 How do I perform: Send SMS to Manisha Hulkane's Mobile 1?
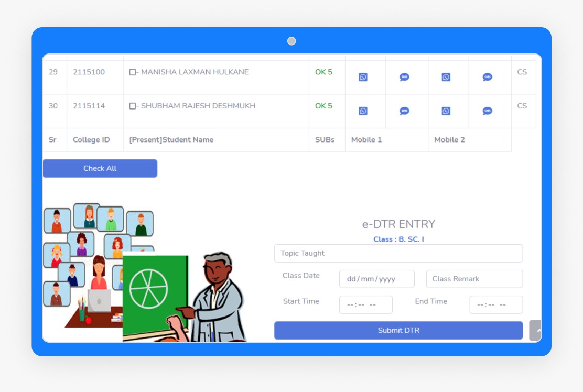coord(404,77)
